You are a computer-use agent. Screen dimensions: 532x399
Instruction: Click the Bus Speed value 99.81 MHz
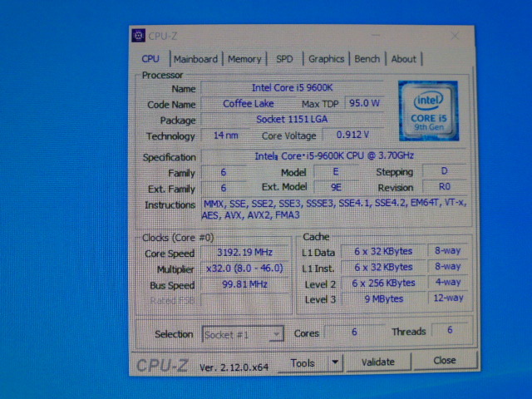(x=244, y=284)
